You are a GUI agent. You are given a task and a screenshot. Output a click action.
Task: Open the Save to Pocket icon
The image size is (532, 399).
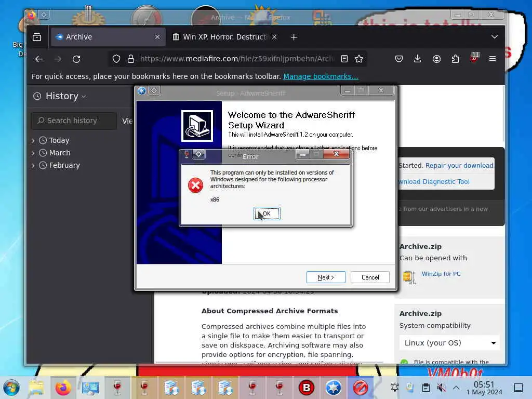click(x=399, y=59)
